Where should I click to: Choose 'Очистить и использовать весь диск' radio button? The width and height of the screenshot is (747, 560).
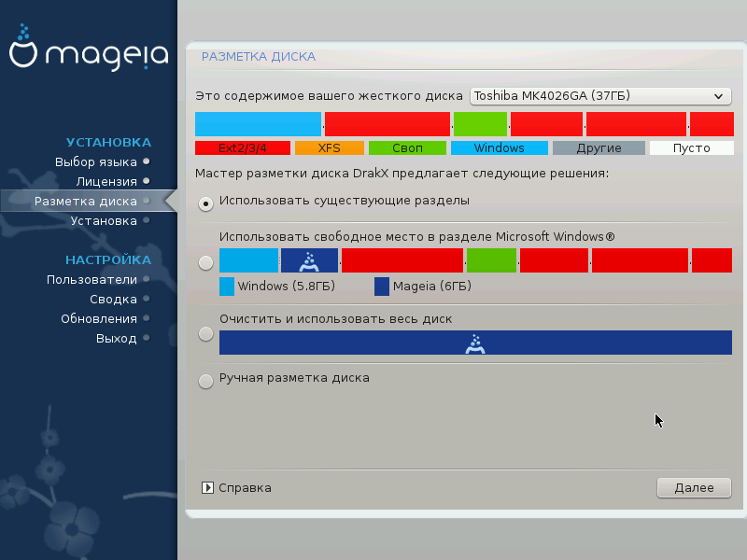205,334
